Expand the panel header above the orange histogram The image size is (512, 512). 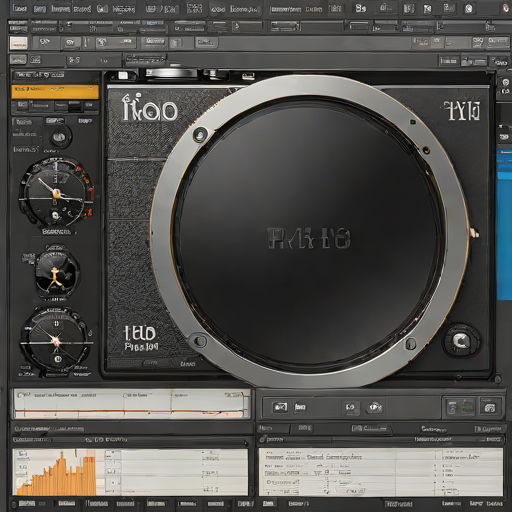pyautogui.click(x=131, y=440)
